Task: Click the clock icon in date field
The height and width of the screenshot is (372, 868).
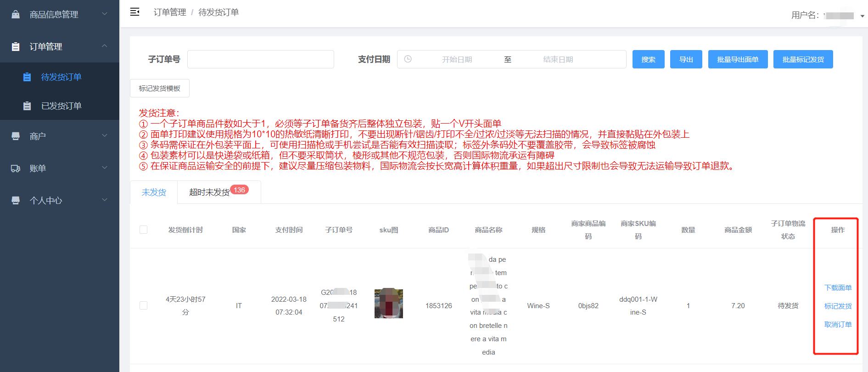Action: pos(408,59)
